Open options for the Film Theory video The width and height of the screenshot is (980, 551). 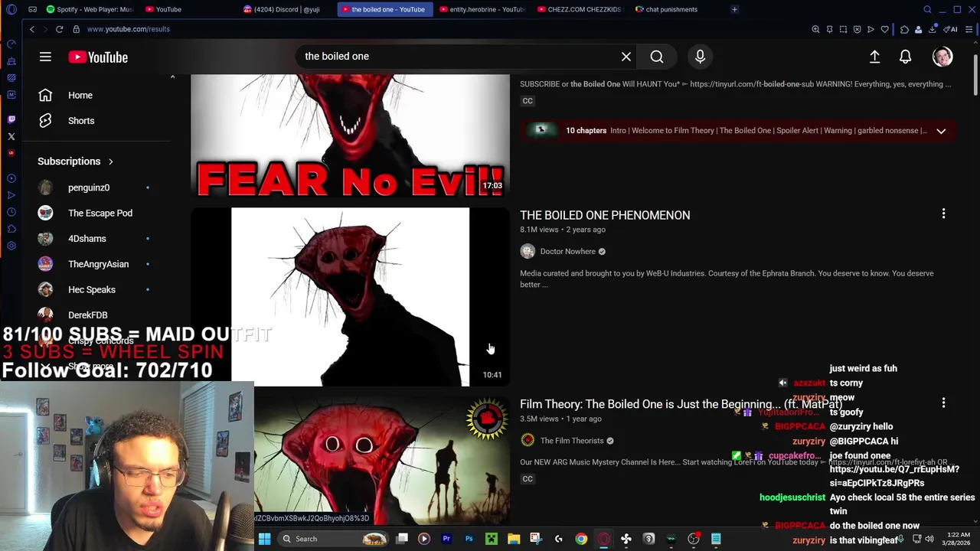(x=943, y=403)
